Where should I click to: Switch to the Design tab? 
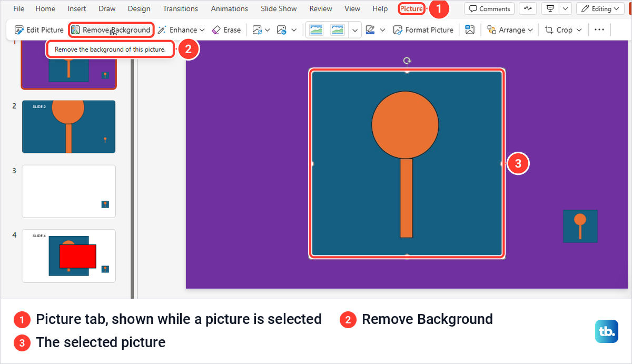139,8
